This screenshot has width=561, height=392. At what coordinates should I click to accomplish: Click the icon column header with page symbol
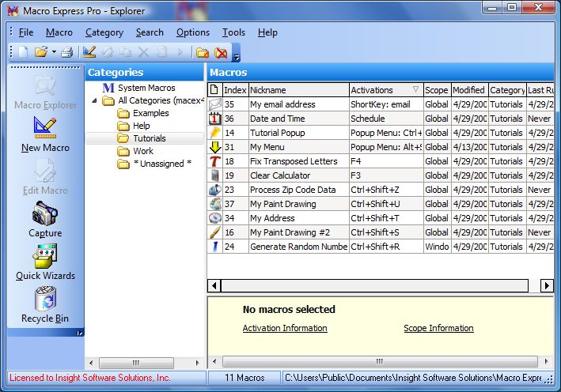[214, 89]
